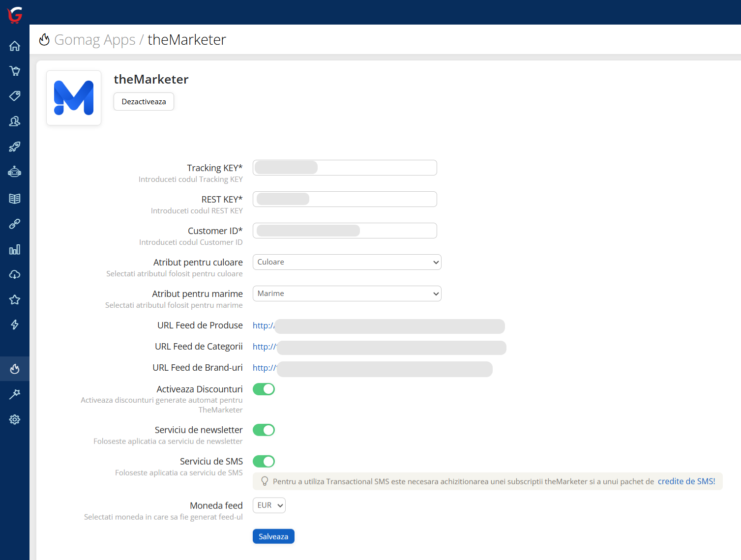The width and height of the screenshot is (741, 560).
Task: Open the customers icon in sidebar
Action: pyautogui.click(x=15, y=121)
